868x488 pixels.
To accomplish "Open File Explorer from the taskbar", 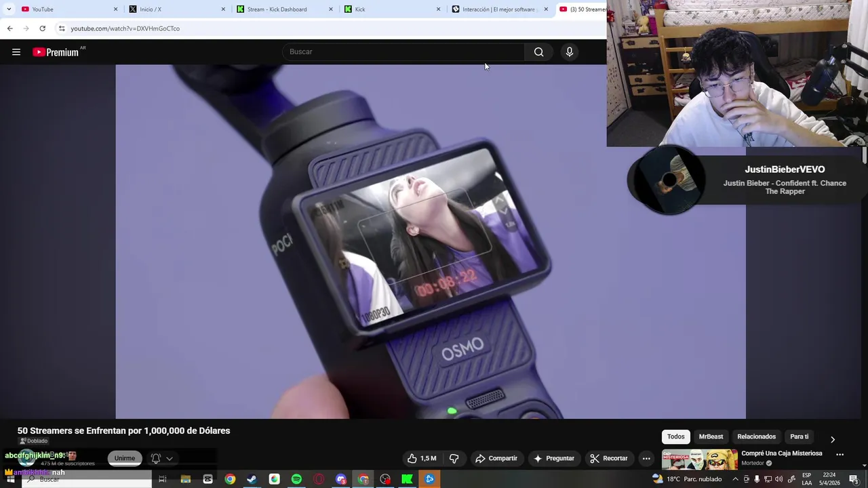I will [185, 479].
